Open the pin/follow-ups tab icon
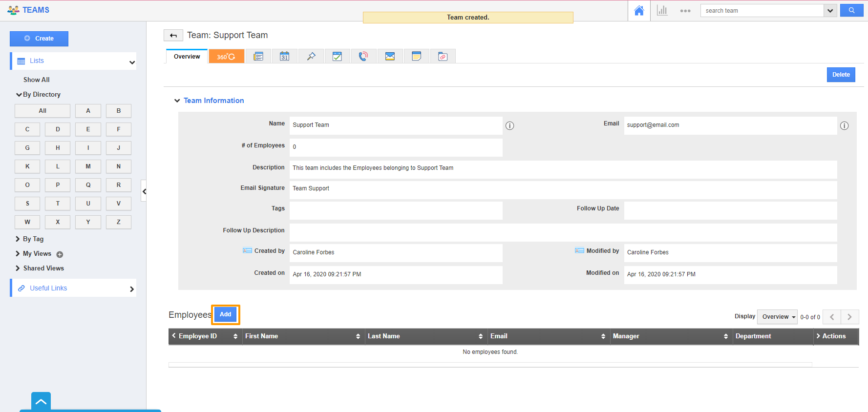The image size is (868, 412). (x=311, y=57)
